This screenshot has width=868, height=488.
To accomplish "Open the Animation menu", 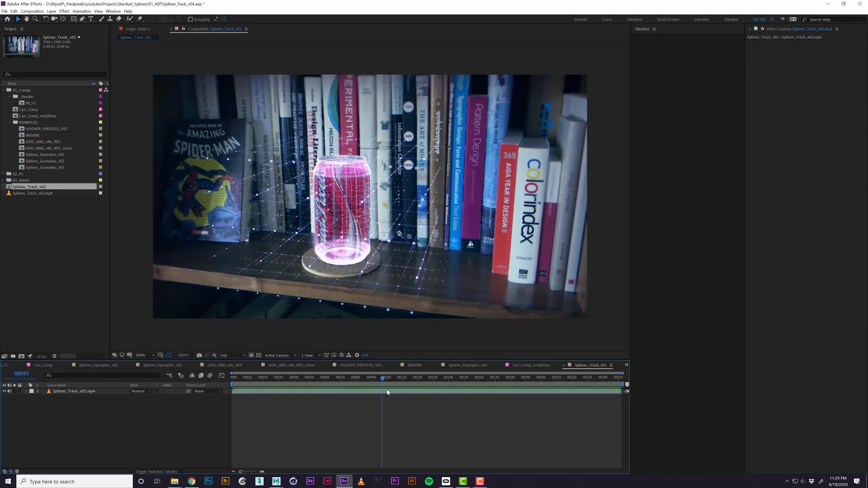I will (x=82, y=11).
